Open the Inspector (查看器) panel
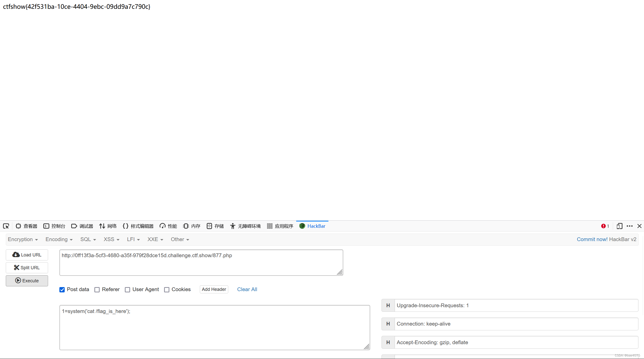 click(26, 226)
